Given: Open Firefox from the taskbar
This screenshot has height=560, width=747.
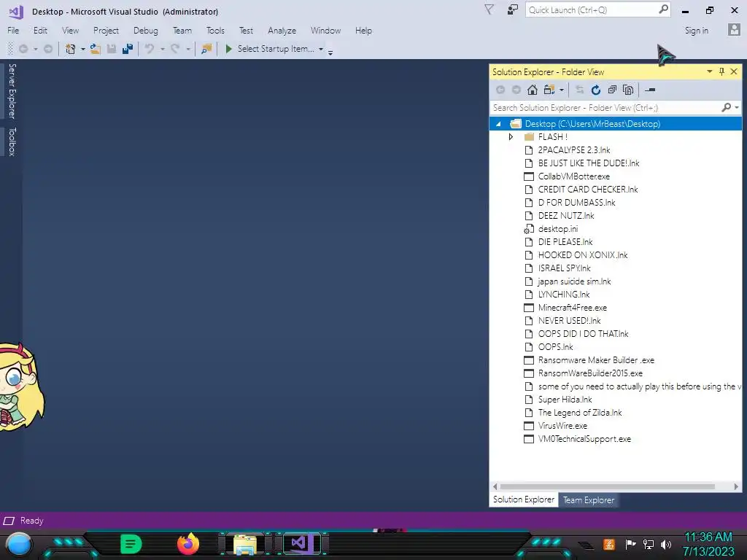Looking at the screenshot, I should pos(188,544).
